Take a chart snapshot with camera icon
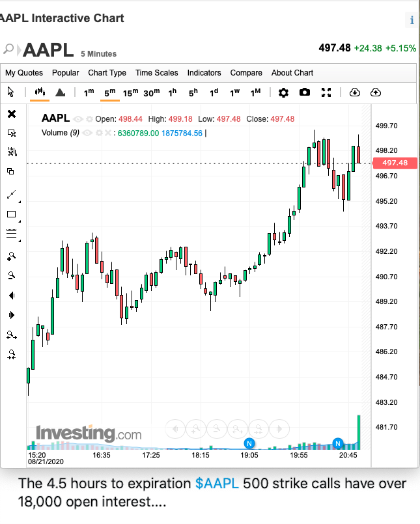 [x=305, y=92]
